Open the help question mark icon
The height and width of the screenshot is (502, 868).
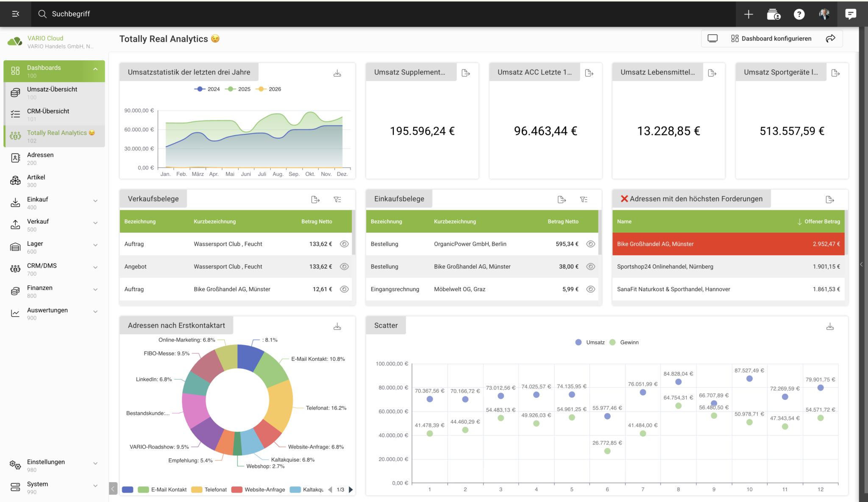pos(799,14)
